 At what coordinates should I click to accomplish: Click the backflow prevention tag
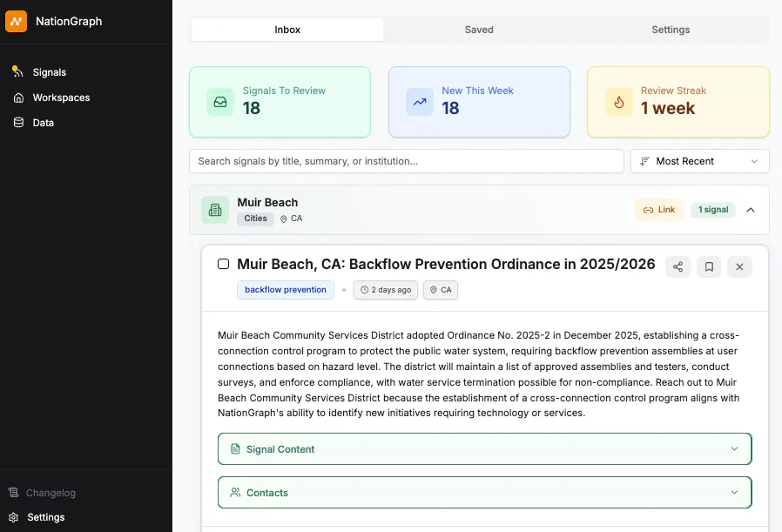point(286,290)
